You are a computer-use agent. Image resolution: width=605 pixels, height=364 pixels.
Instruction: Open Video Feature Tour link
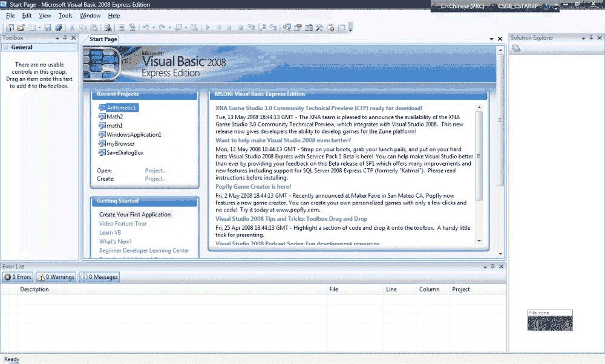click(x=123, y=223)
